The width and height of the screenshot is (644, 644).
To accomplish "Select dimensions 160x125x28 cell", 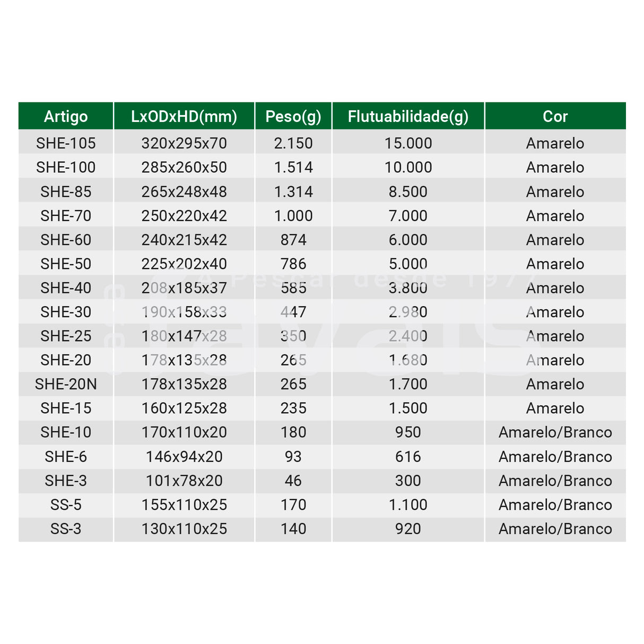I will [x=184, y=408].
